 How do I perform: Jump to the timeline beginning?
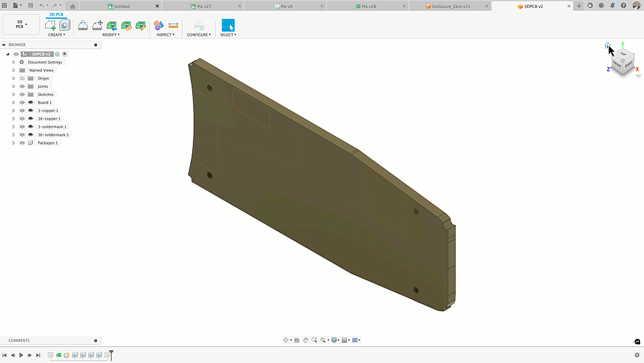tap(5, 355)
